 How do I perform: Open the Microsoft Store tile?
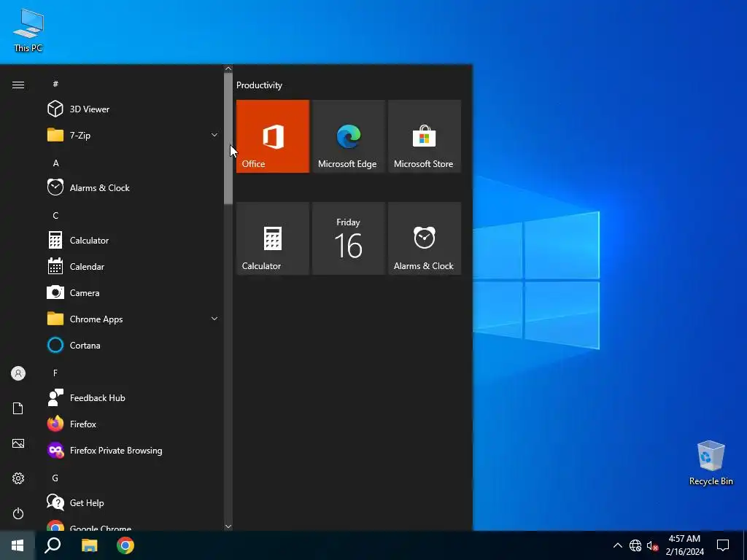[x=425, y=136]
